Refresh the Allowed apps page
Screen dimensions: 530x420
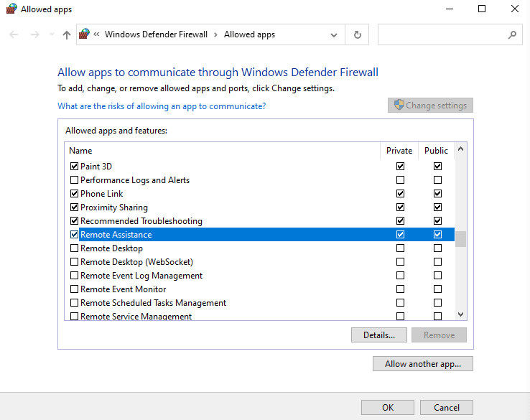click(x=357, y=34)
